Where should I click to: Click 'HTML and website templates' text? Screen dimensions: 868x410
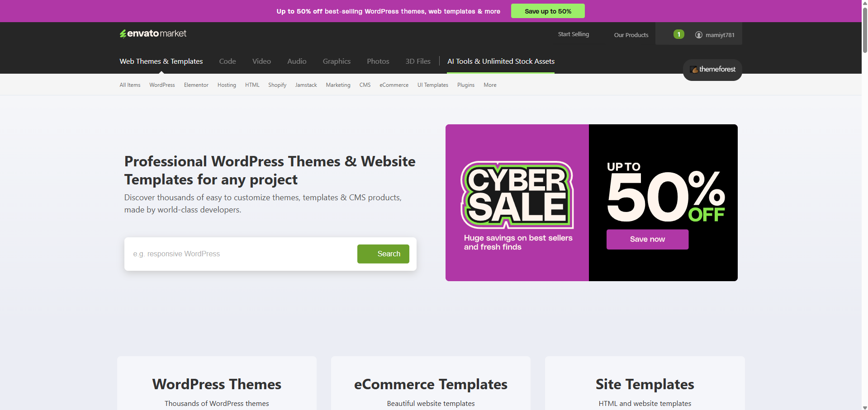645,404
